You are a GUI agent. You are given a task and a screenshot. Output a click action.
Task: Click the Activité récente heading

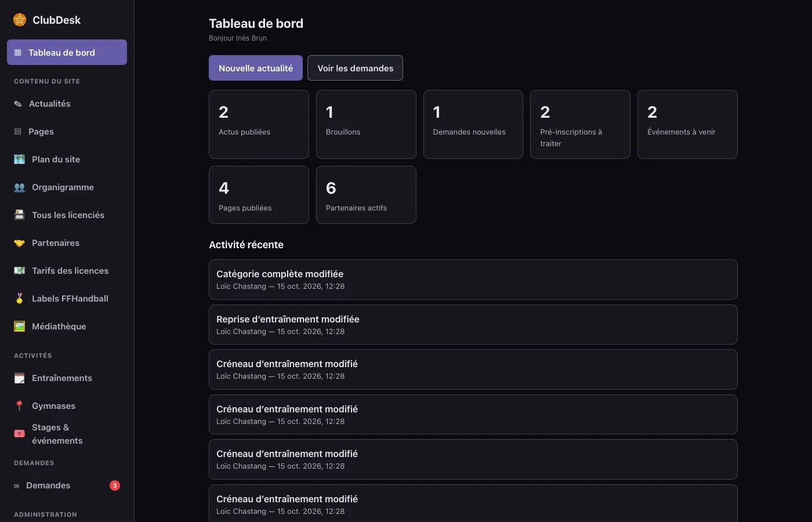[246, 245]
